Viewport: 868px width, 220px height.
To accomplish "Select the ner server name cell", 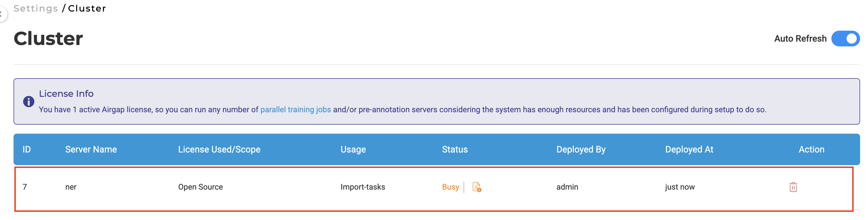I will 71,187.
